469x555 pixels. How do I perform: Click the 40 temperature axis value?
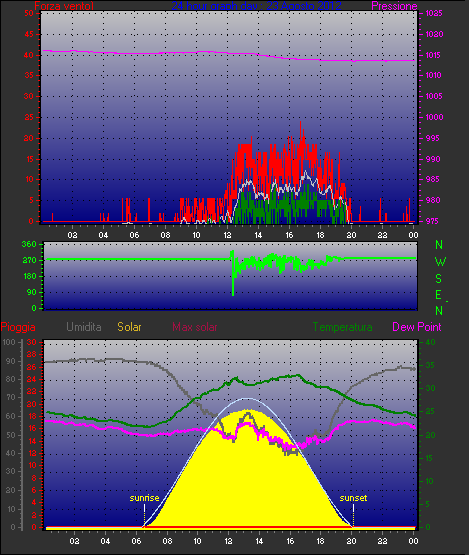pyautogui.click(x=430, y=342)
